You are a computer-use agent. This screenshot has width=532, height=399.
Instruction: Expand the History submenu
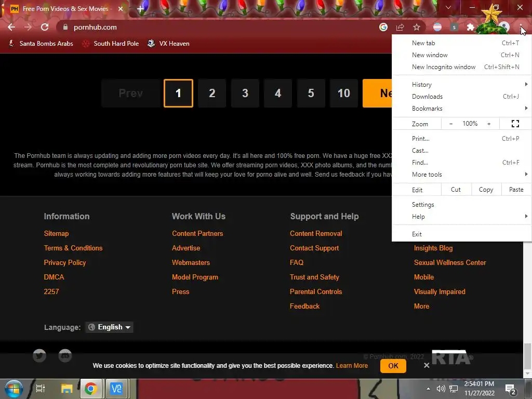pyautogui.click(x=461, y=85)
